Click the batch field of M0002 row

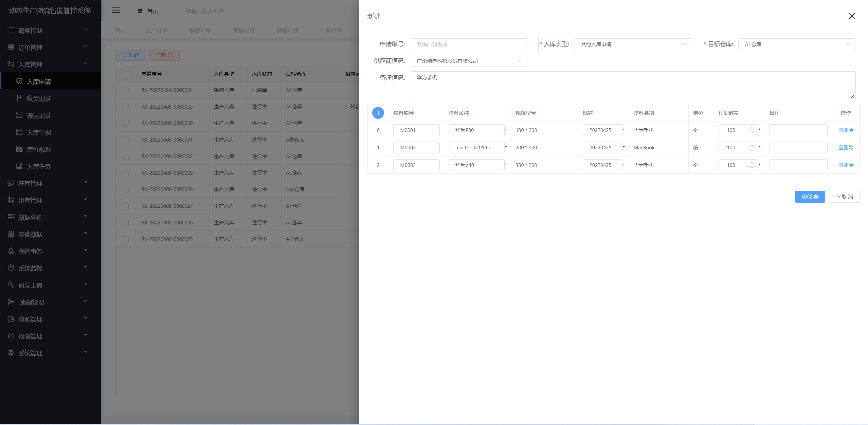(x=602, y=148)
